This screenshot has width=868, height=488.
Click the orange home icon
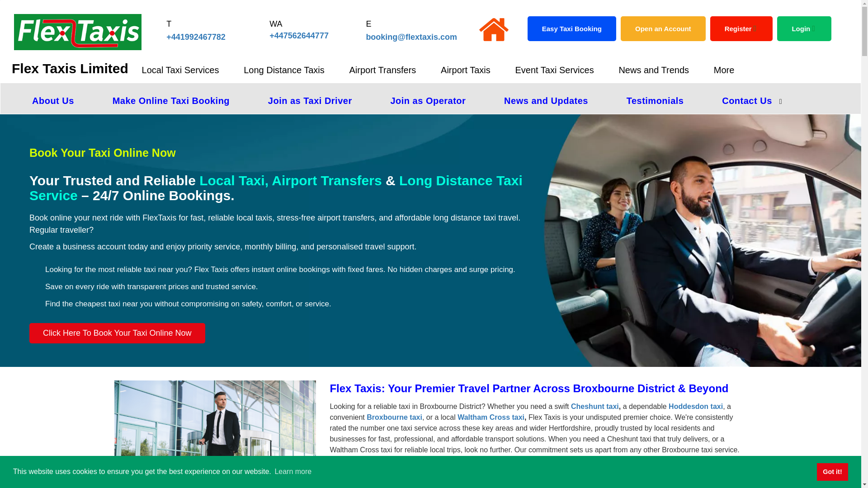pos(494,29)
